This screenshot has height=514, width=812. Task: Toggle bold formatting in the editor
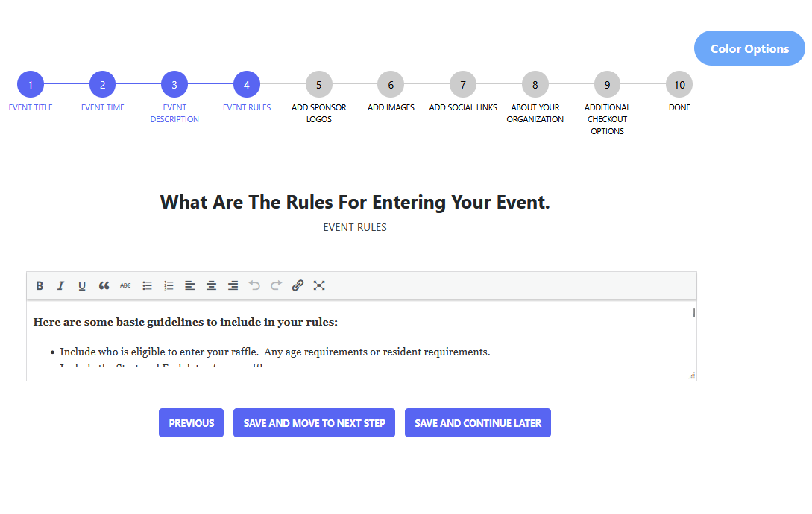(x=40, y=285)
